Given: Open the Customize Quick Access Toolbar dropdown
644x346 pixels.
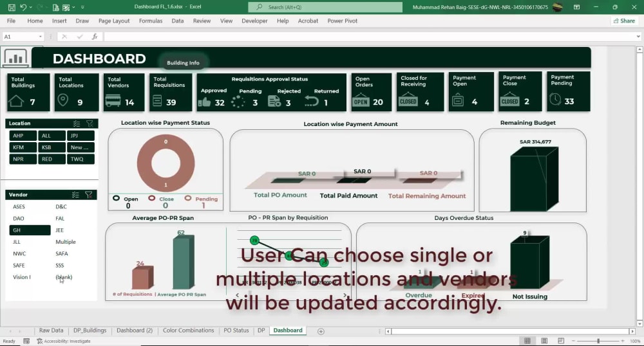Looking at the screenshot, I should coord(82,7).
